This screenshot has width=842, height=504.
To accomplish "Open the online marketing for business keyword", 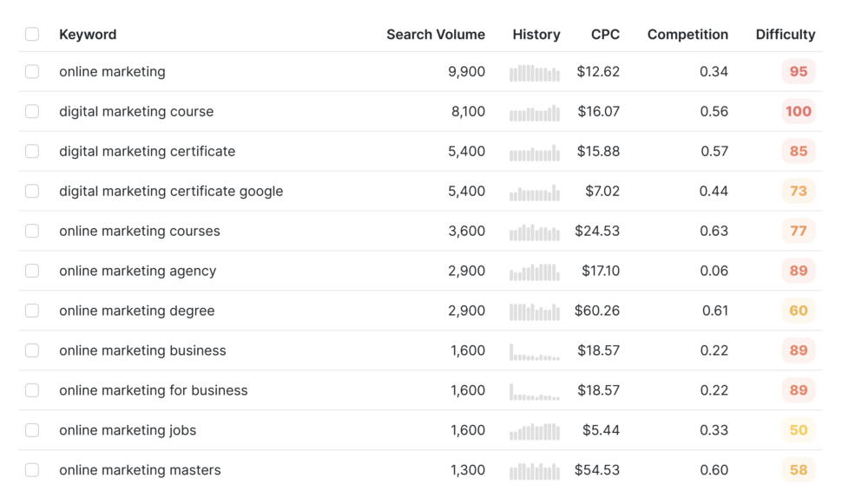I will click(154, 390).
